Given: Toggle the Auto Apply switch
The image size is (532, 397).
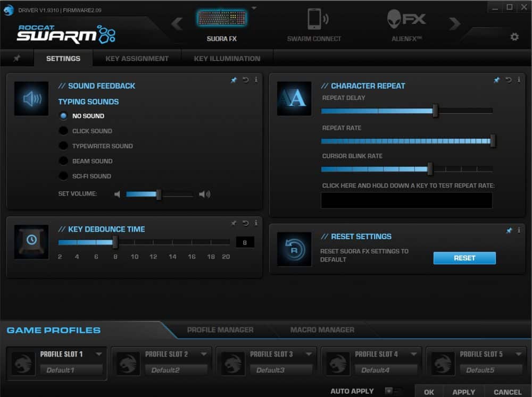Looking at the screenshot, I should (x=393, y=391).
